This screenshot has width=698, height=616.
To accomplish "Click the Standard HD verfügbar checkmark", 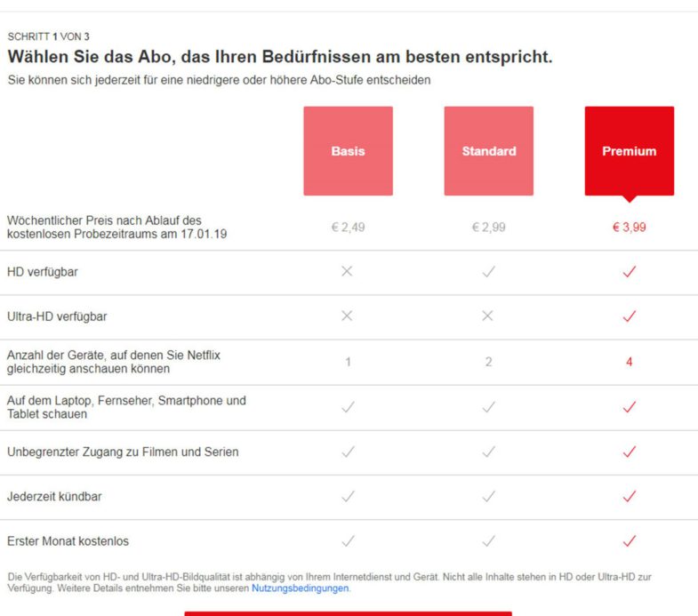I will (489, 271).
